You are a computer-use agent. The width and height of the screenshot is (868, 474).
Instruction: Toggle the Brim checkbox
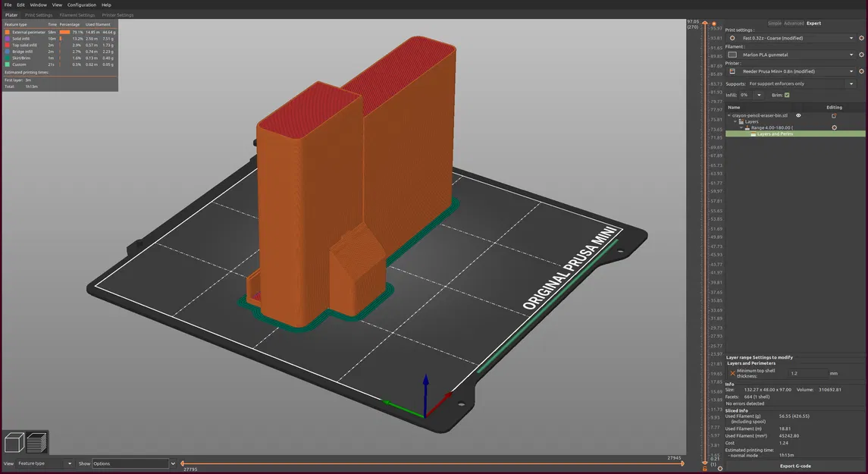click(x=787, y=96)
